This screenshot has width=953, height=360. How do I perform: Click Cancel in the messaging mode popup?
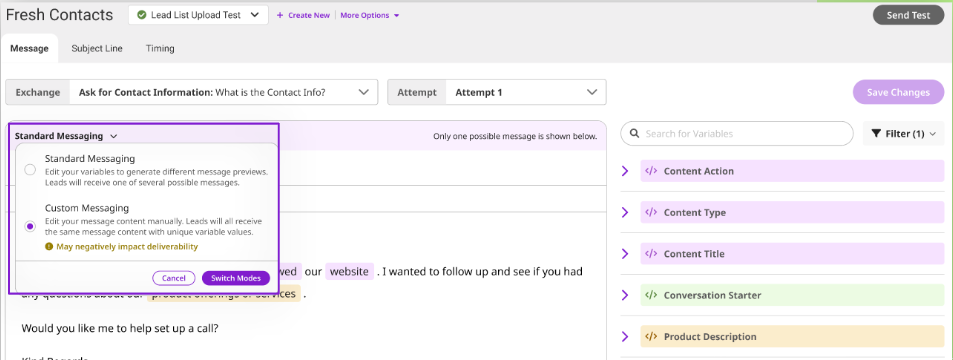tap(174, 278)
